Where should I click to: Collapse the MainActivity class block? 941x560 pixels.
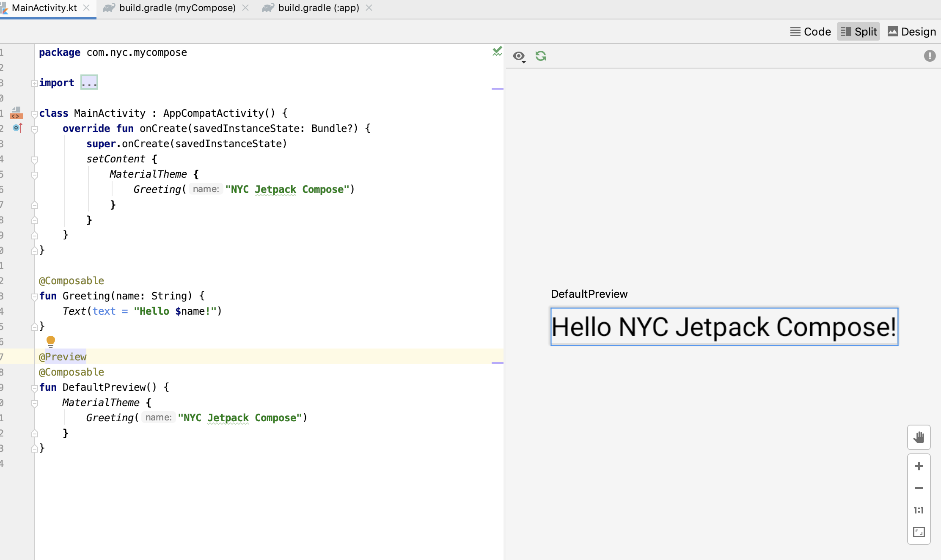pos(35,114)
